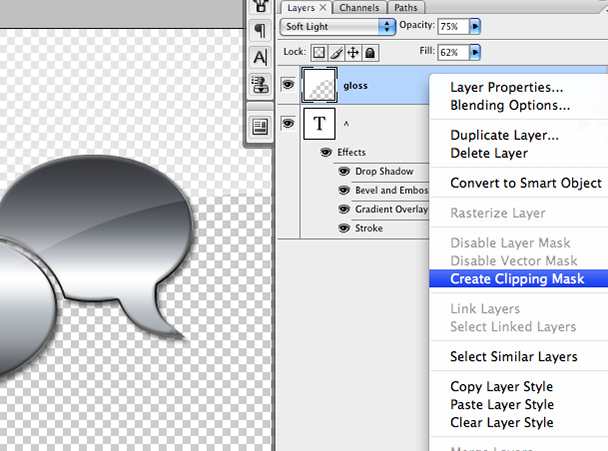Choose Layer Properties... from context menu
Viewport: 608px width, 451px height.
coord(506,87)
